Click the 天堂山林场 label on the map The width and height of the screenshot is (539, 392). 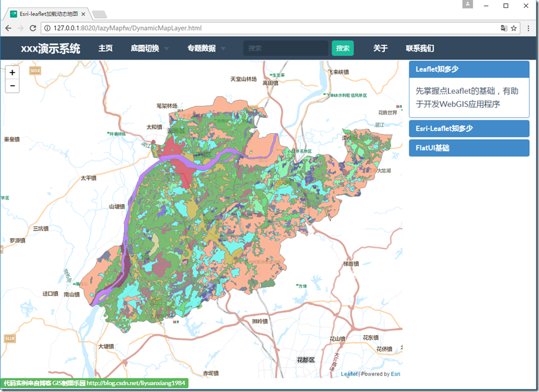tap(243, 79)
